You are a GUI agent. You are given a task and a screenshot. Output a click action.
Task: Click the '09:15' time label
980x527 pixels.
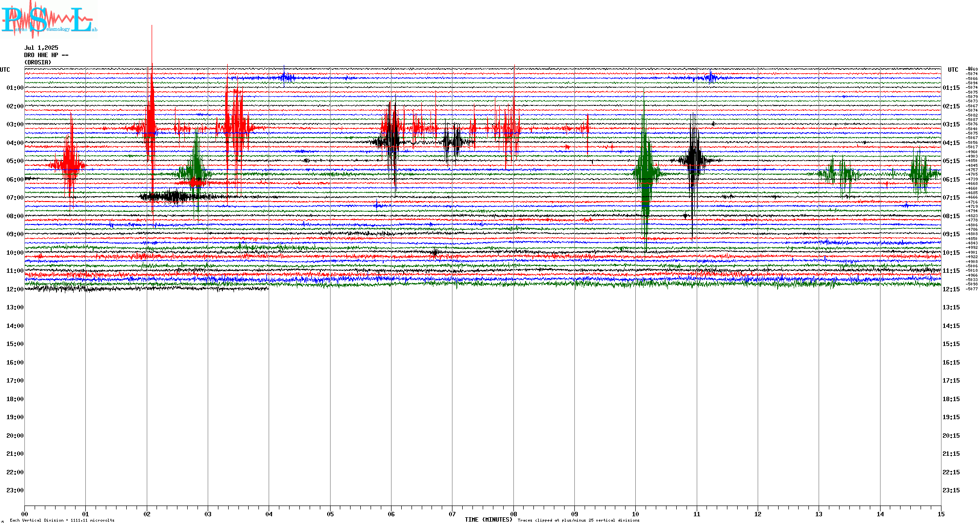tap(951, 234)
